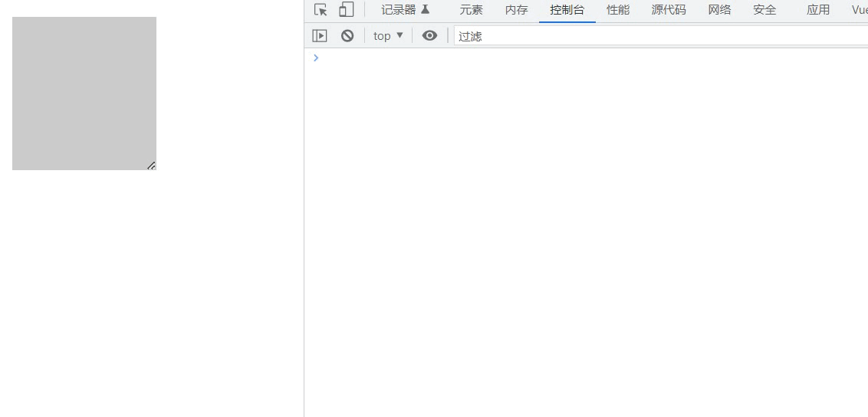The image size is (868, 417).
Task: Switch to the 元素 tab
Action: [x=471, y=10]
